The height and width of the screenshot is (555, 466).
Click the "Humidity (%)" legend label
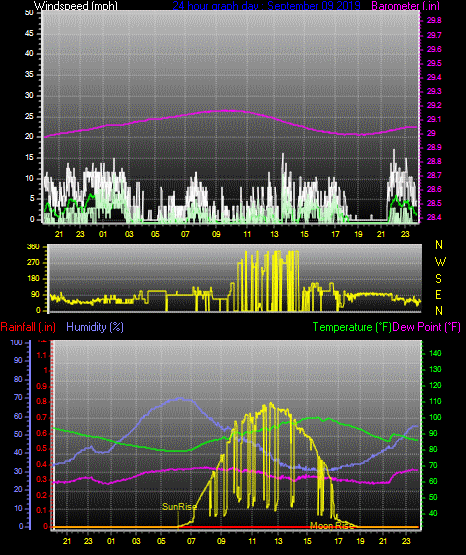click(x=95, y=327)
